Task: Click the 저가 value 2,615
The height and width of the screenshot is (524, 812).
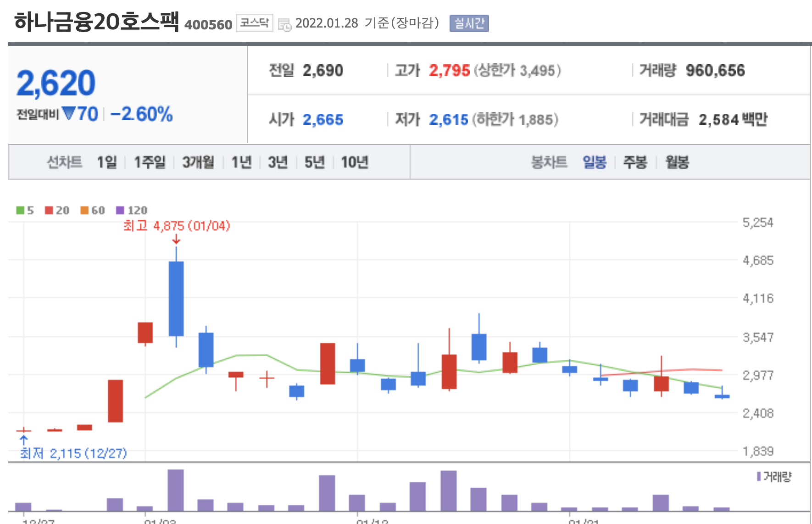Action: tap(449, 120)
